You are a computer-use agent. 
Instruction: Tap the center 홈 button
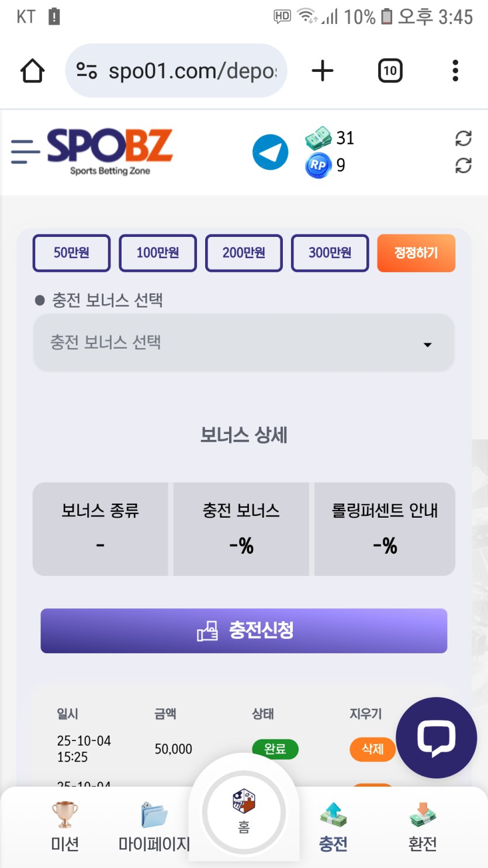pos(244,813)
